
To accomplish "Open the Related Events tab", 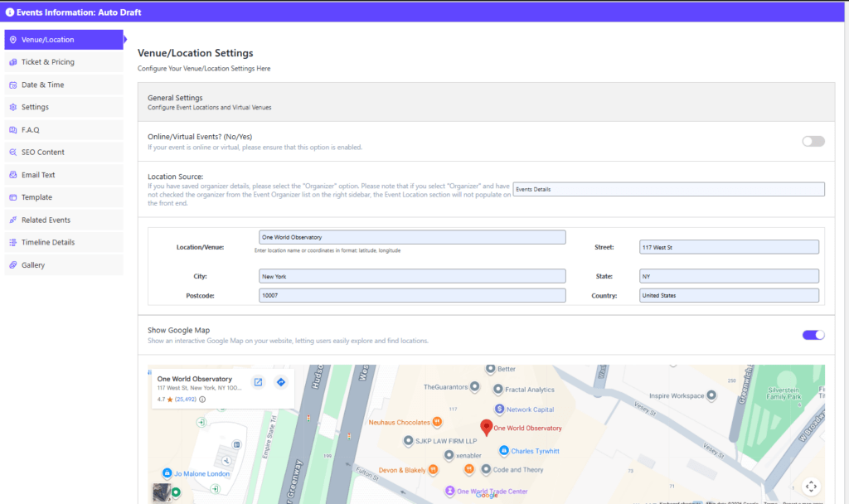I will 64,220.
